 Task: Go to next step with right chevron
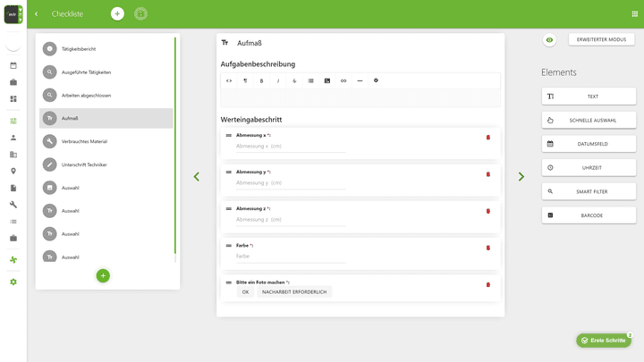[x=521, y=177]
